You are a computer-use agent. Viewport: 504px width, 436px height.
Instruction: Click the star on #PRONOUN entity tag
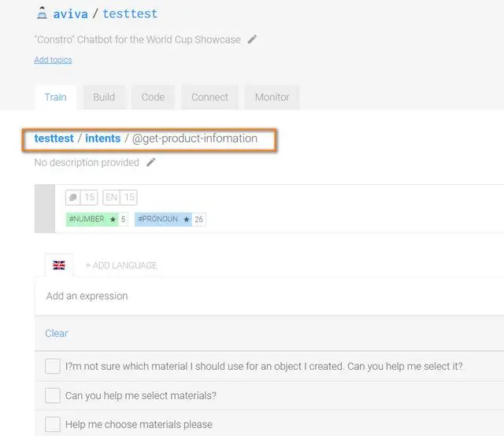(x=187, y=220)
